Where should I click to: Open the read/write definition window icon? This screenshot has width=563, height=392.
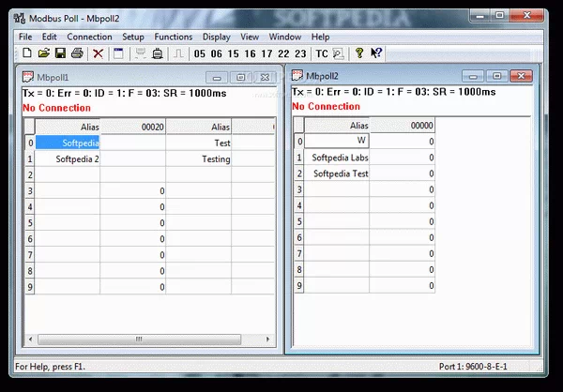click(118, 53)
